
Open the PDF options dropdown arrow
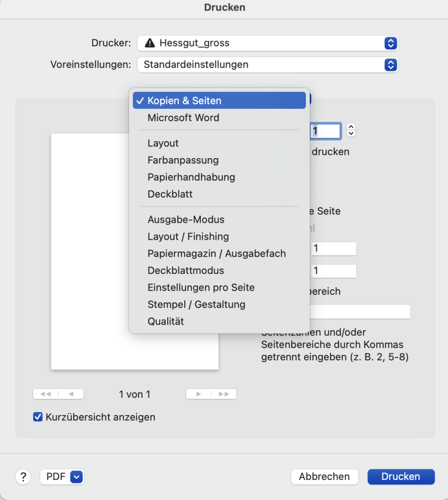77,477
